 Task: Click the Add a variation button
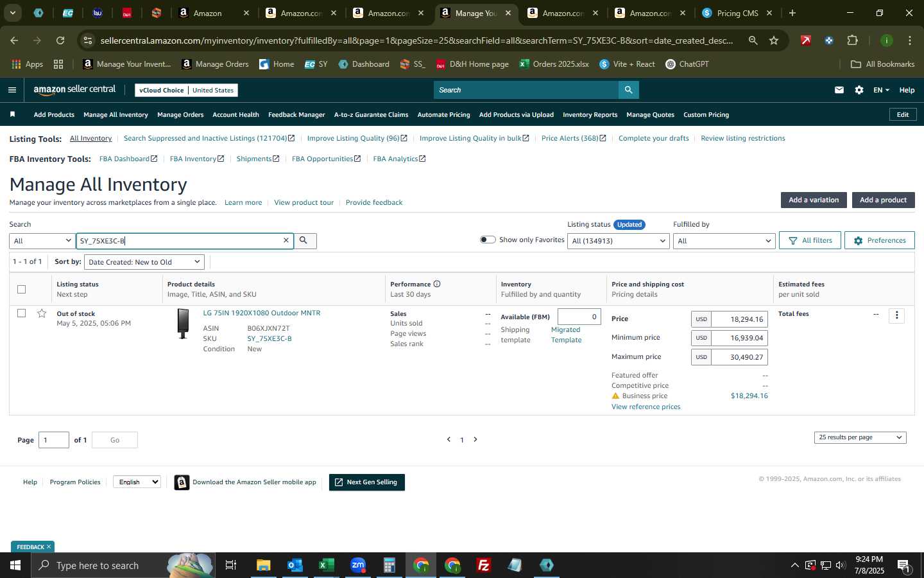814,200
